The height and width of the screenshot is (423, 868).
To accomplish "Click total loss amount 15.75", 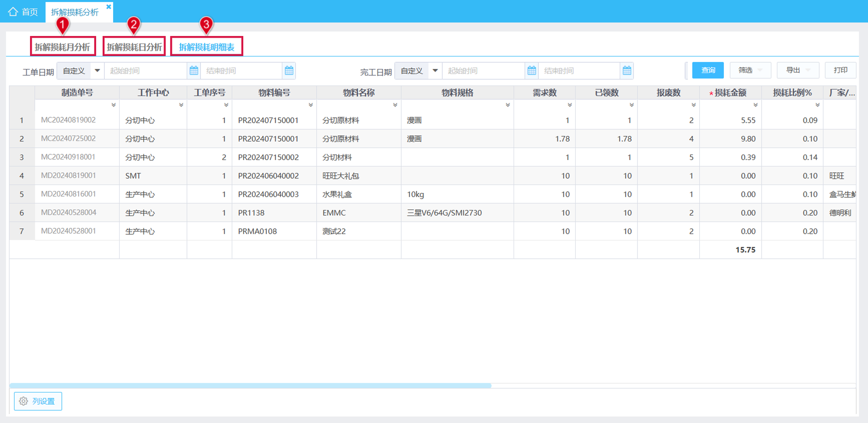I will 746,250.
